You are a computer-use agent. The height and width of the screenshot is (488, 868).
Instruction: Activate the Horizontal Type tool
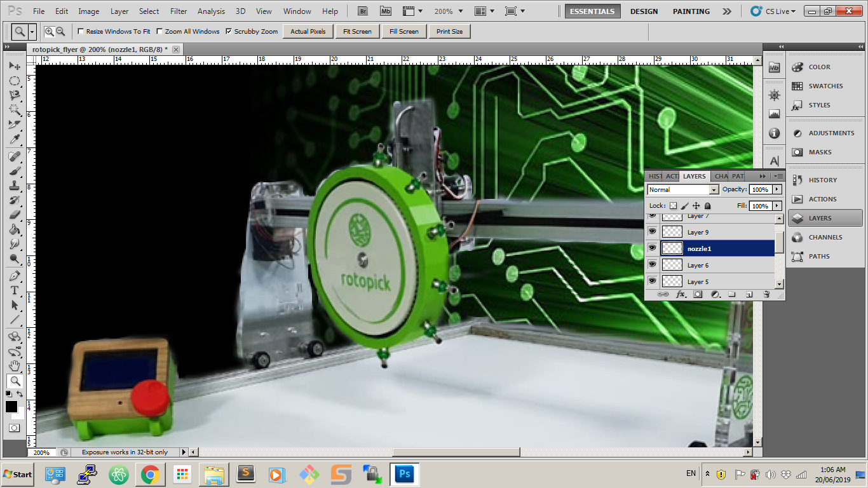(x=14, y=290)
